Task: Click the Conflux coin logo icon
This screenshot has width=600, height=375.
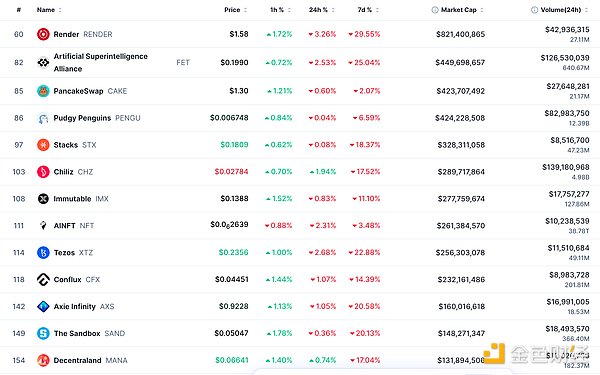Action: (x=43, y=280)
